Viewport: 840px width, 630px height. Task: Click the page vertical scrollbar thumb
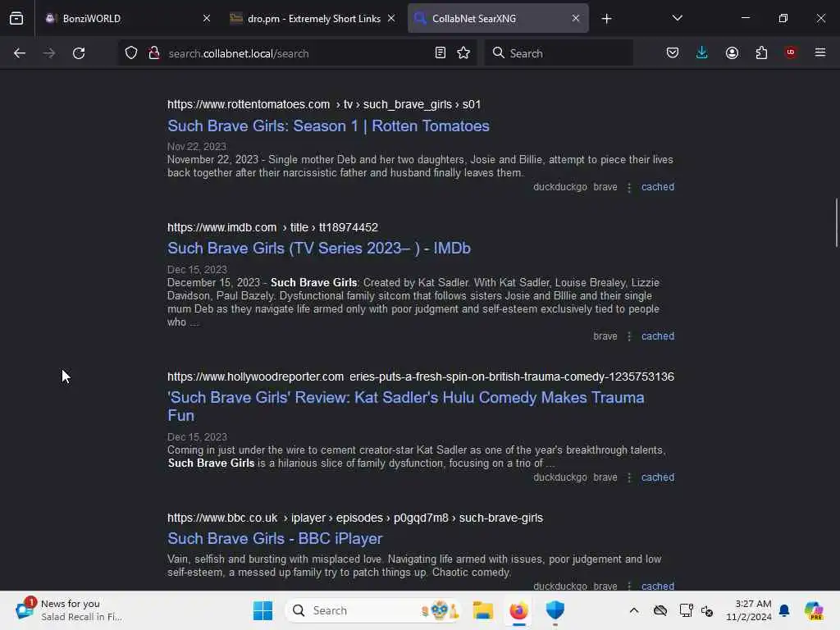coord(836,223)
